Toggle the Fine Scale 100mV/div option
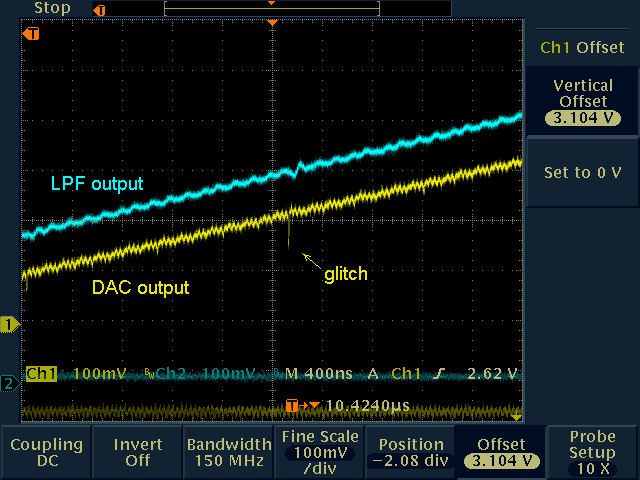 319,452
